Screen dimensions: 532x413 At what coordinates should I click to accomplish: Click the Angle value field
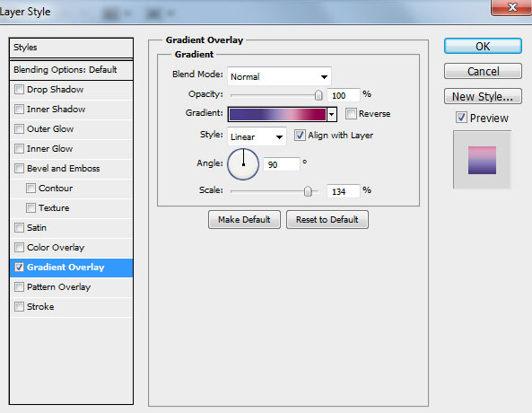[x=282, y=164]
